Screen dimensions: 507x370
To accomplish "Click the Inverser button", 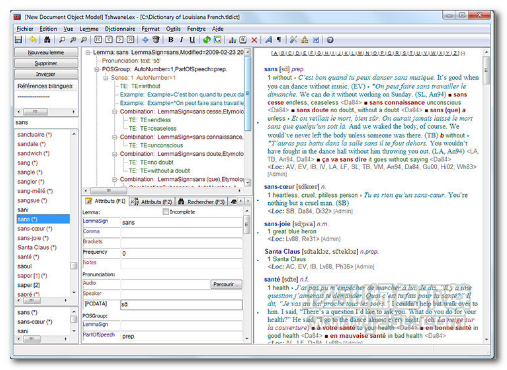I will (x=46, y=74).
